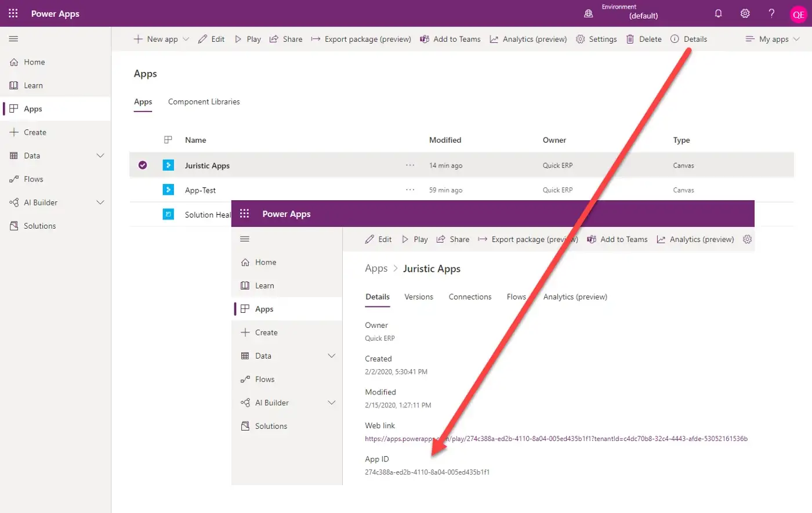Open Analytics (preview) in inset window toolbar
This screenshot has height=513, width=812.
point(695,239)
